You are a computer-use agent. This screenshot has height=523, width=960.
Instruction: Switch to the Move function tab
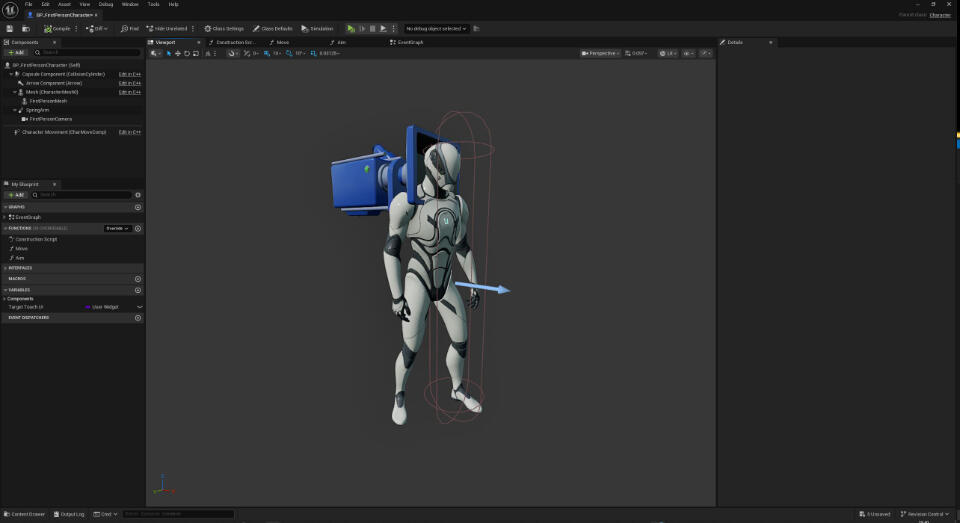pyautogui.click(x=282, y=42)
